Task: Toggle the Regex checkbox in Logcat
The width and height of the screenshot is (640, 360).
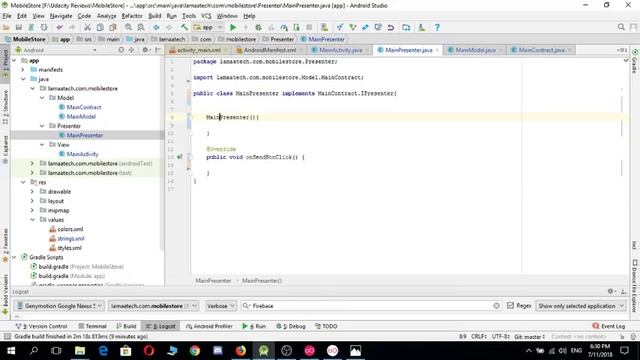Action: click(510, 305)
